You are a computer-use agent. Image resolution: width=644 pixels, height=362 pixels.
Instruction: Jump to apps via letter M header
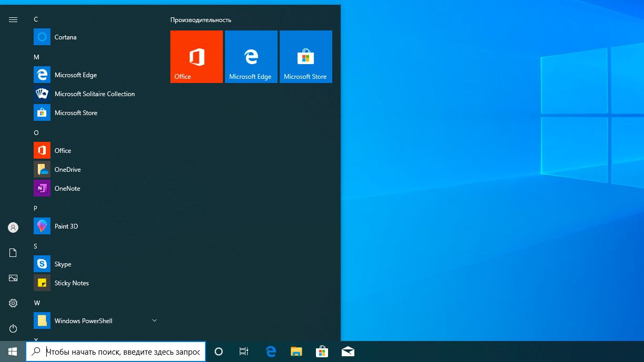pos(36,57)
